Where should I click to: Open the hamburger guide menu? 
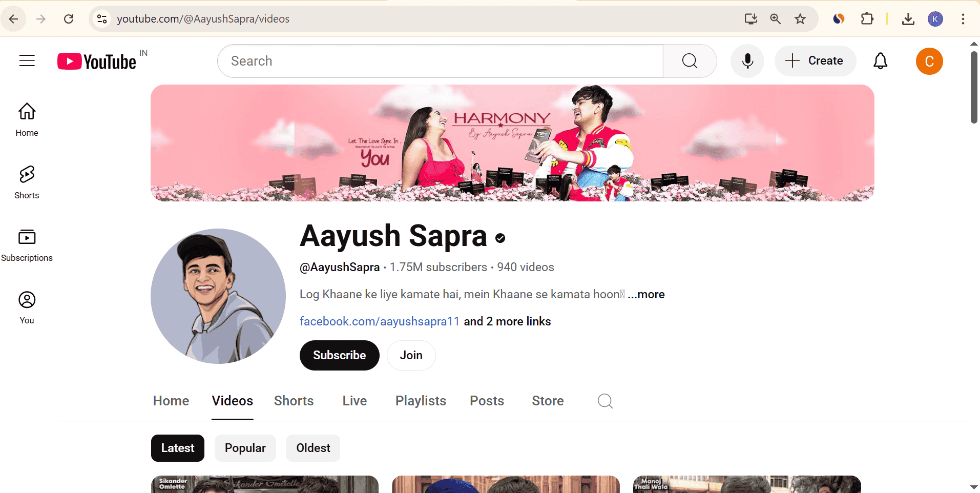click(x=27, y=61)
